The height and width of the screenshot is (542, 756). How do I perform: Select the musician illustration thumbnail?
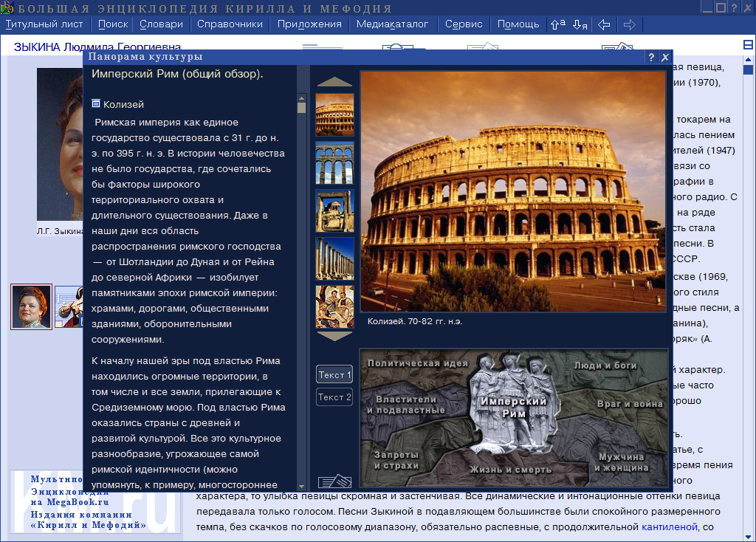click(69, 306)
